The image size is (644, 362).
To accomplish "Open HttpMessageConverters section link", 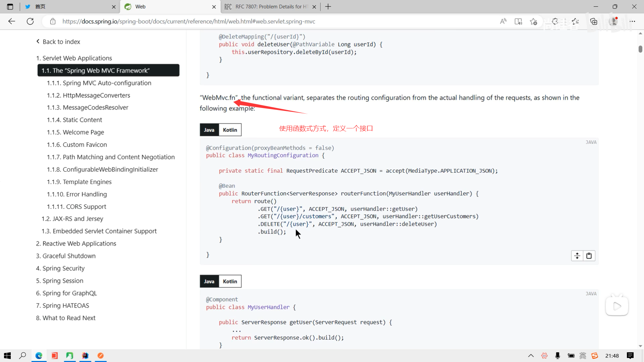I will click(x=96, y=96).
